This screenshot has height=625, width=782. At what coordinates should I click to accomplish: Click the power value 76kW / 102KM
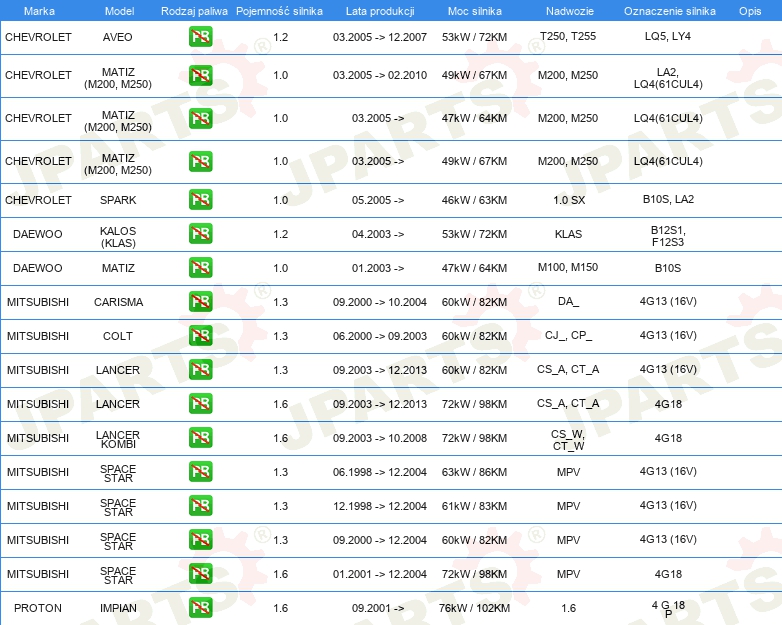[x=474, y=608]
